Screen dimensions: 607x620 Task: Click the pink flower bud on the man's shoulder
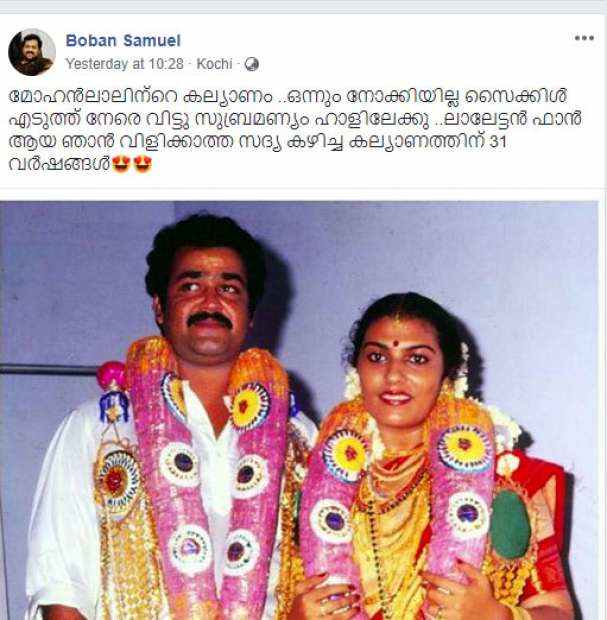point(111,375)
